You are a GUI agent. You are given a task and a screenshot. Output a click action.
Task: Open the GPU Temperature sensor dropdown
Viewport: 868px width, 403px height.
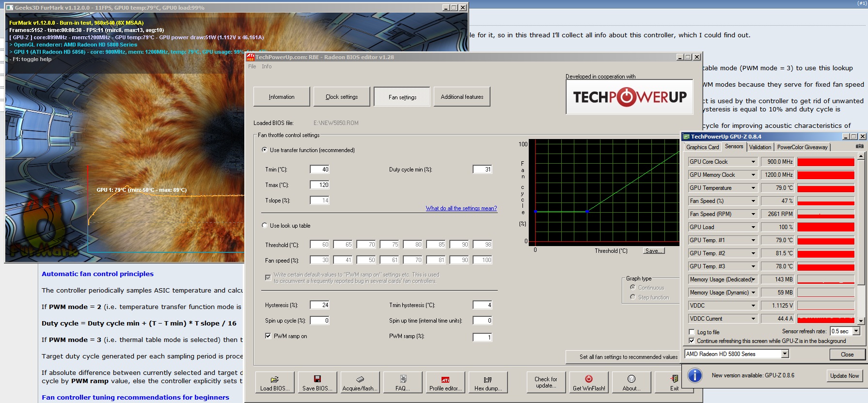753,188
